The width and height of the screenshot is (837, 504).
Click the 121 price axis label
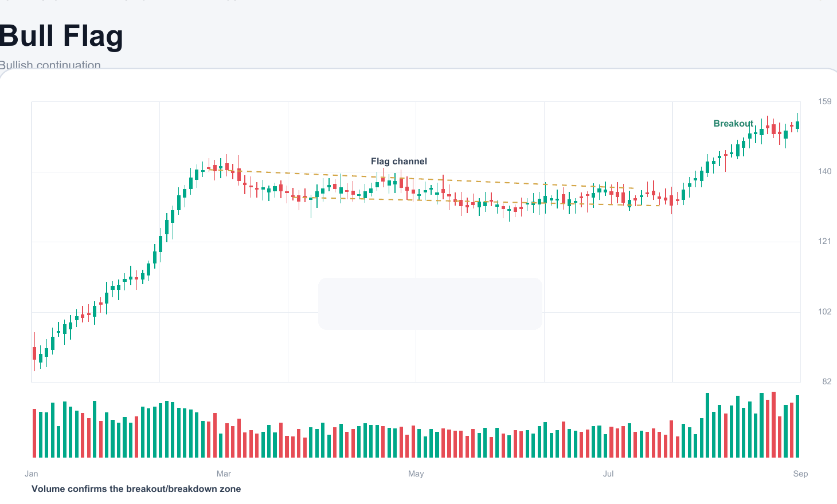[824, 241]
